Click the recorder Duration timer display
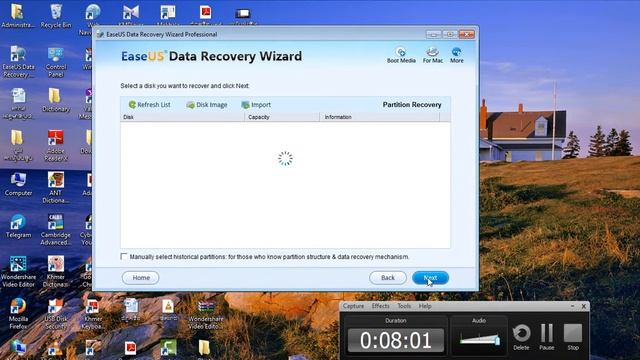640x360 pixels. [x=396, y=340]
